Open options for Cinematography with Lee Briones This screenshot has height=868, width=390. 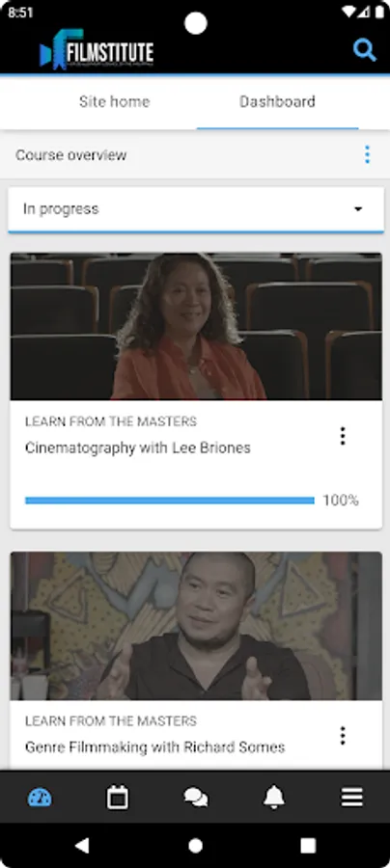(343, 436)
